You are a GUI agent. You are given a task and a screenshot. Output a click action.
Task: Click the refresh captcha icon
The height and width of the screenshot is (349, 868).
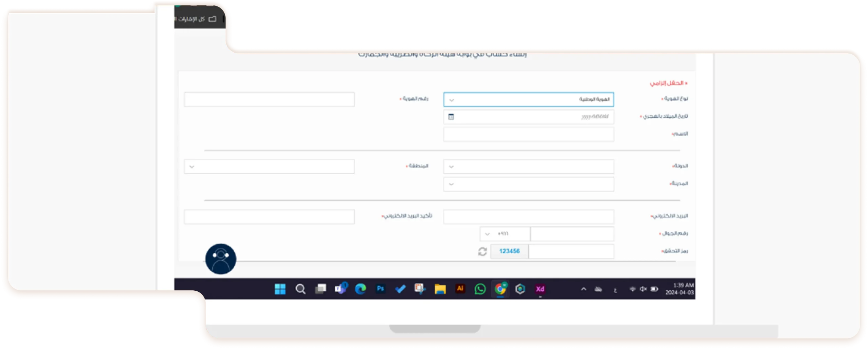coord(482,251)
